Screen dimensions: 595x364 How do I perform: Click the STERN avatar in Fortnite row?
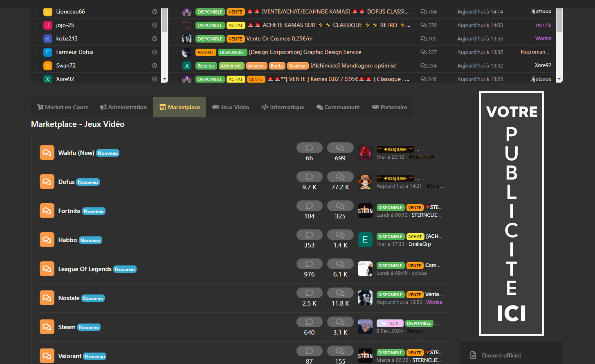point(365,211)
